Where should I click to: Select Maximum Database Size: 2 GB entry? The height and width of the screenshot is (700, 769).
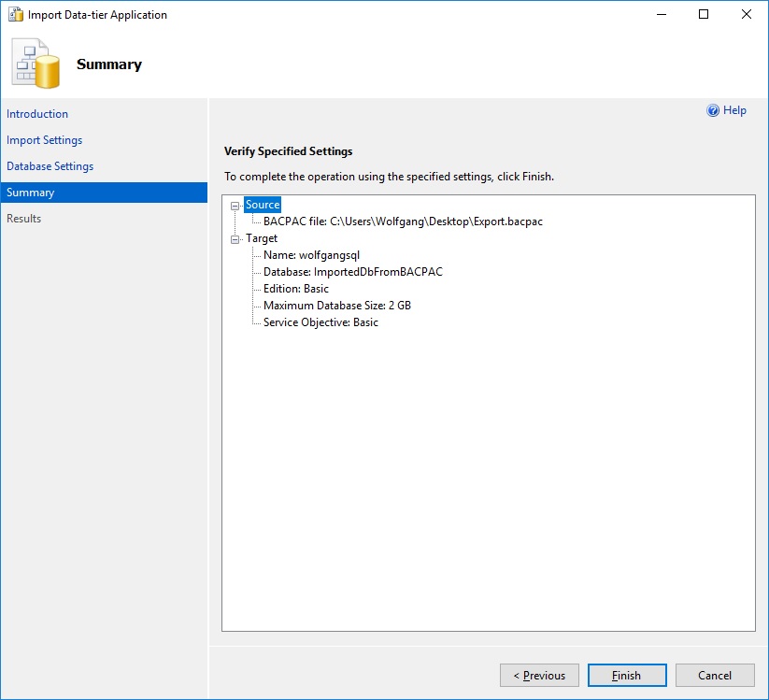click(336, 306)
